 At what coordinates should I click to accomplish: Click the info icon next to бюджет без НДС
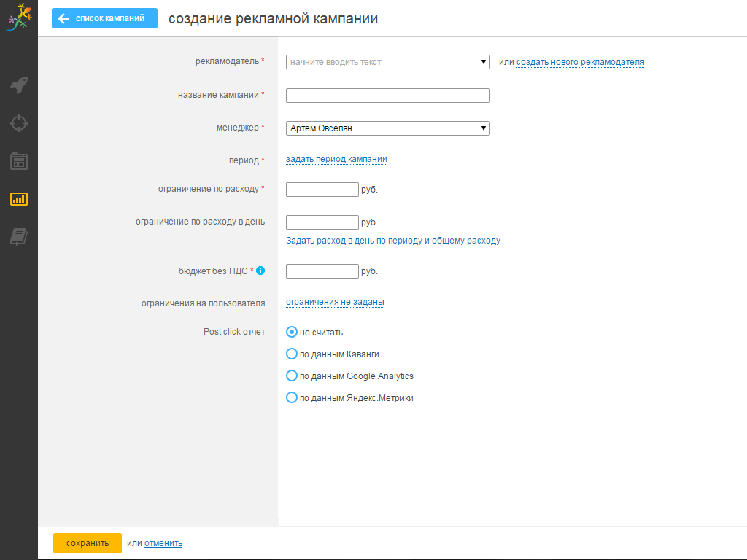[x=260, y=271]
